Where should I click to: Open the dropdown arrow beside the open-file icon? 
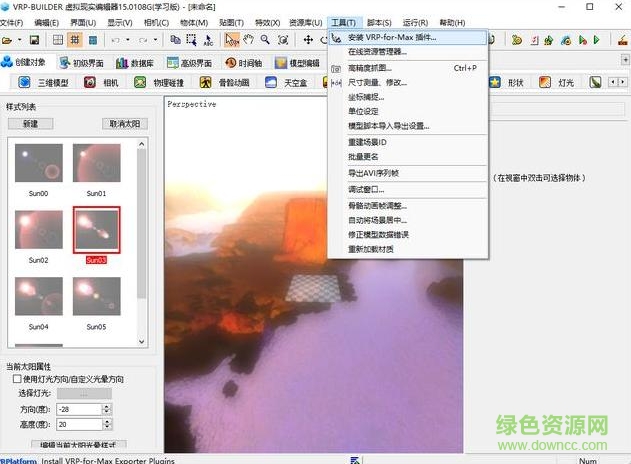click(x=19, y=40)
